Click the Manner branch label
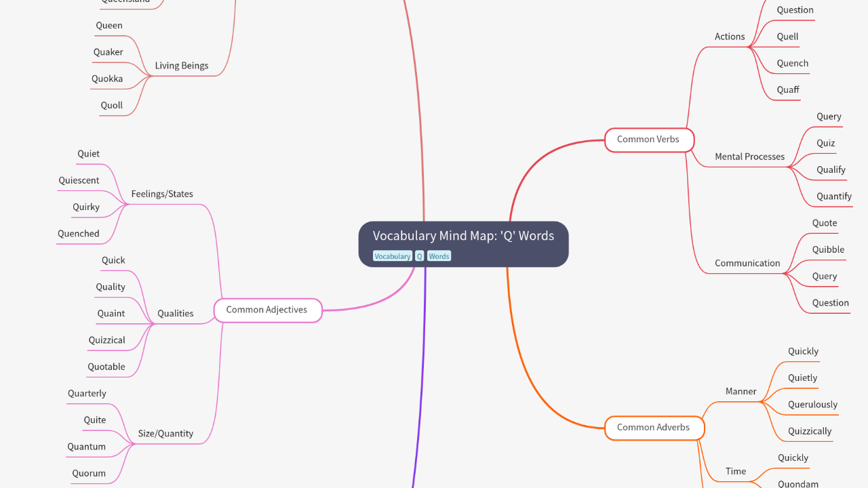The height and width of the screenshot is (488, 868). point(741,391)
